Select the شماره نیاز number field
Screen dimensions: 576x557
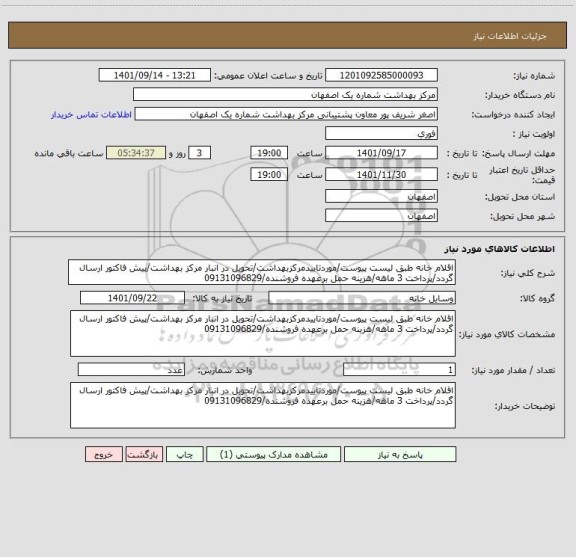[x=381, y=75]
